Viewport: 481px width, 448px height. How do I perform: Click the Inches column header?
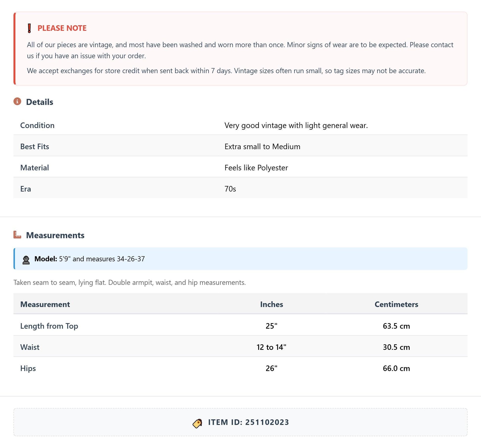(x=271, y=304)
